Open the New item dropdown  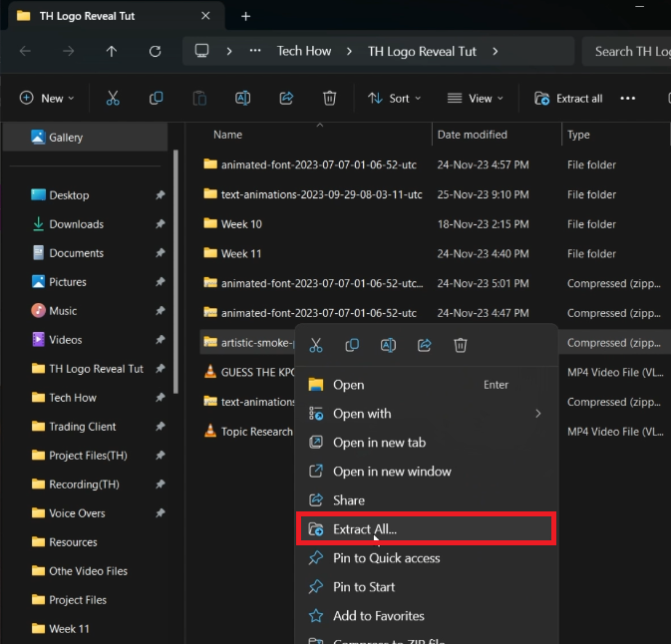click(45, 98)
